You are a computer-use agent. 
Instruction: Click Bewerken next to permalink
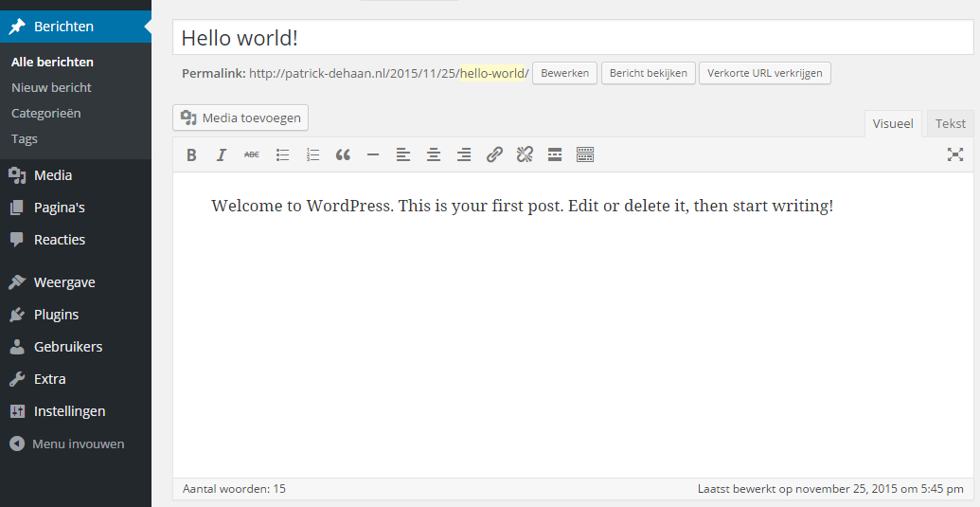(564, 73)
